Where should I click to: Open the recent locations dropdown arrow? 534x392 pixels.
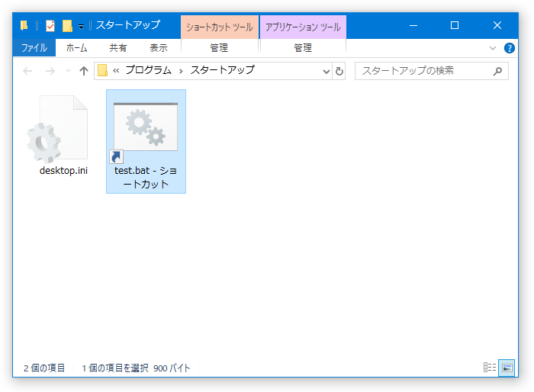[68, 71]
